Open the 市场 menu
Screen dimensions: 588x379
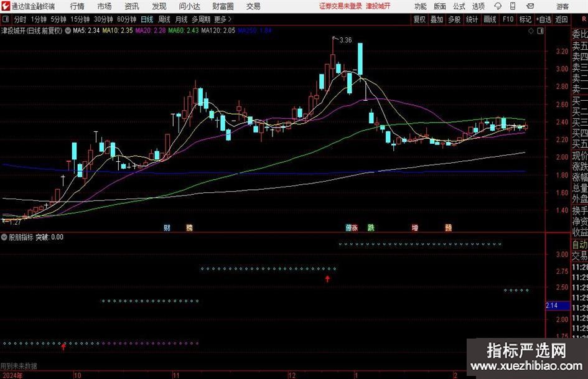pos(105,6)
